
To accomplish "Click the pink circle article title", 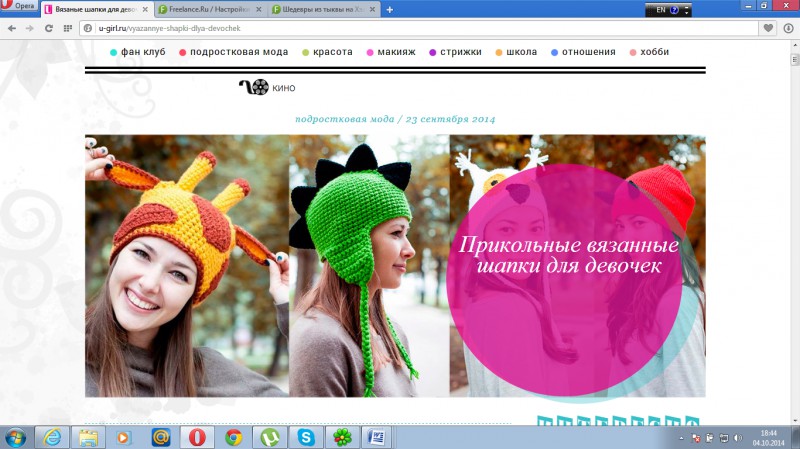I will point(568,255).
